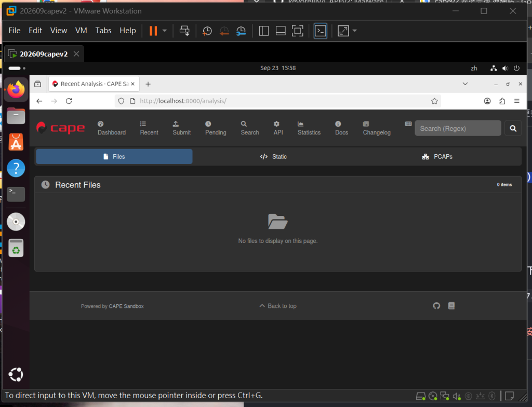Open the GitHub icon link in footer
Image resolution: width=532 pixels, height=407 pixels.
tap(436, 306)
